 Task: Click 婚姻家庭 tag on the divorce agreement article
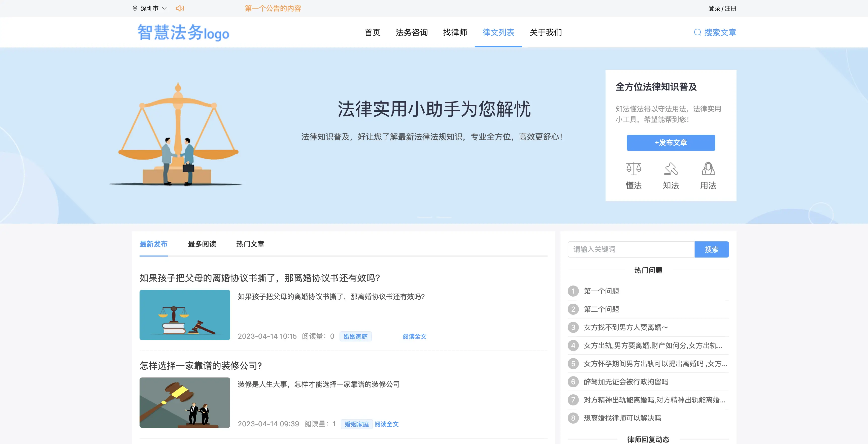pyautogui.click(x=355, y=336)
